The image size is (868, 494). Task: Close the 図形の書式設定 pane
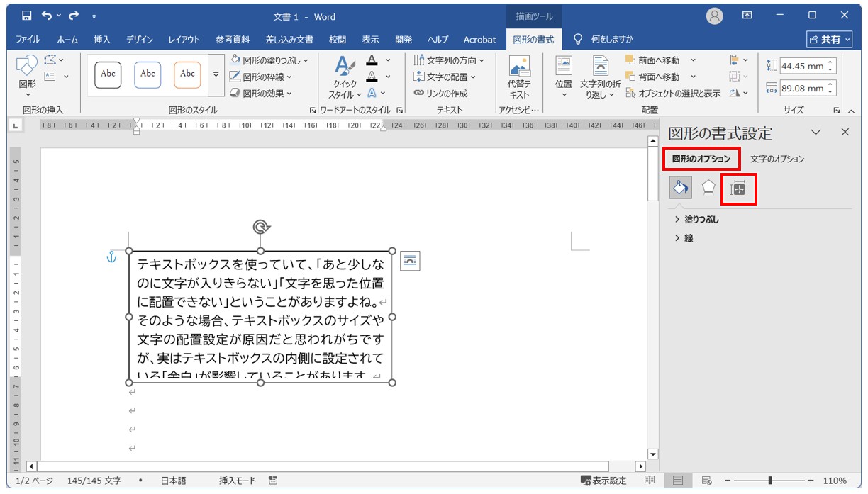click(845, 132)
